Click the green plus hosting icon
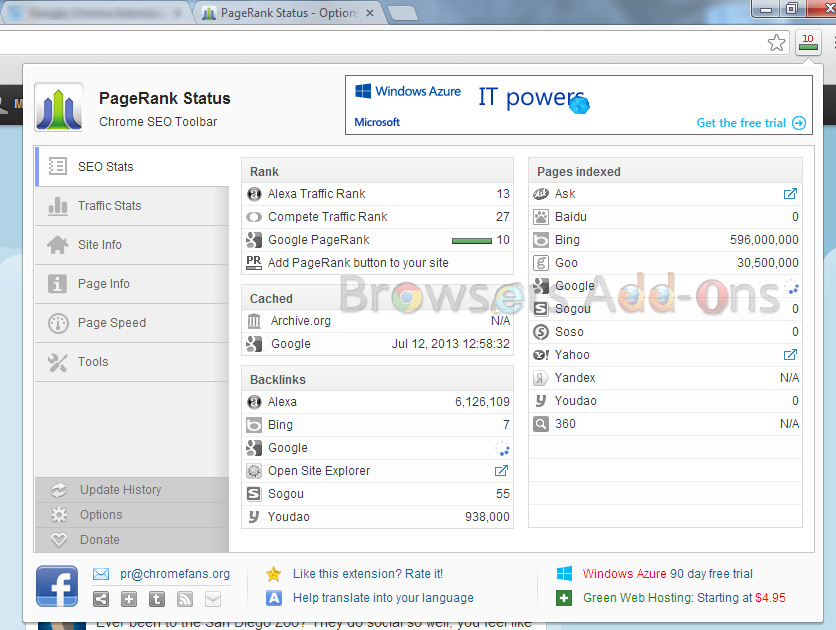Image resolution: width=836 pixels, height=630 pixels. 564,598
